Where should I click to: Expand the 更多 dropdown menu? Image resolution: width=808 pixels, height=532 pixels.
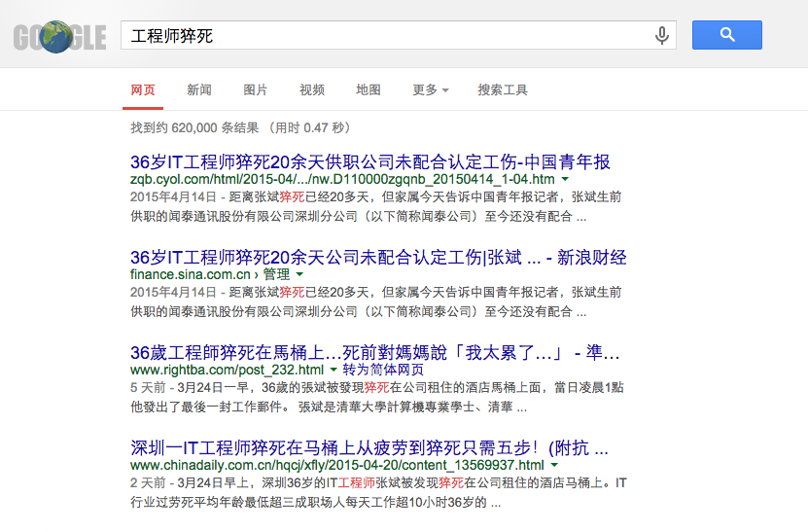click(431, 90)
